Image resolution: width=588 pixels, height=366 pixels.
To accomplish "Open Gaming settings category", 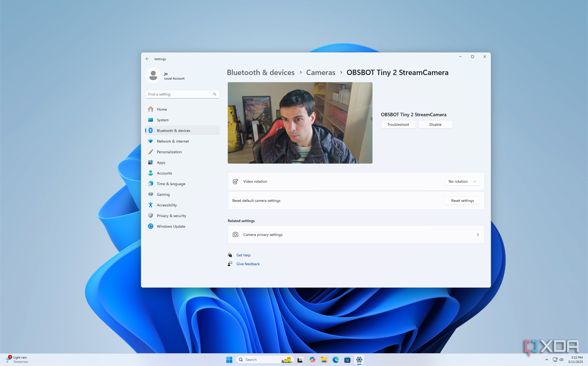I will 183,194.
